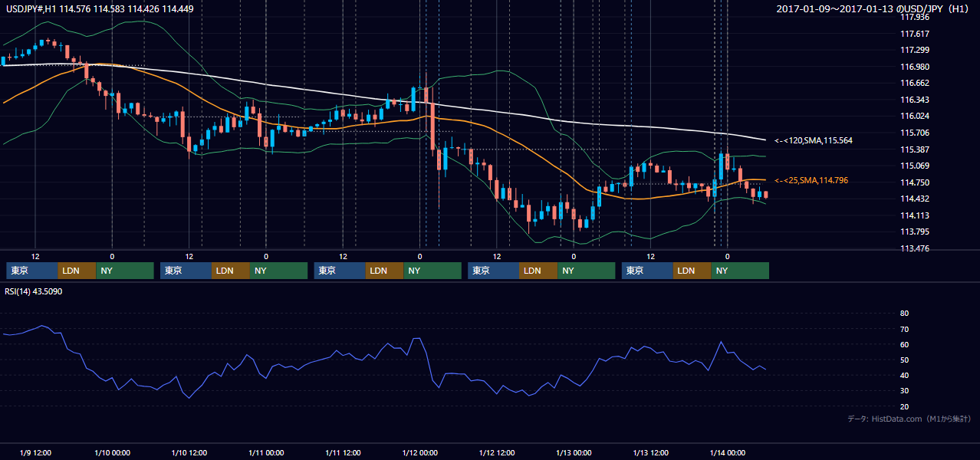The height and width of the screenshot is (460, 980).
Task: Click price axis value 113.476
Action: [x=914, y=248]
